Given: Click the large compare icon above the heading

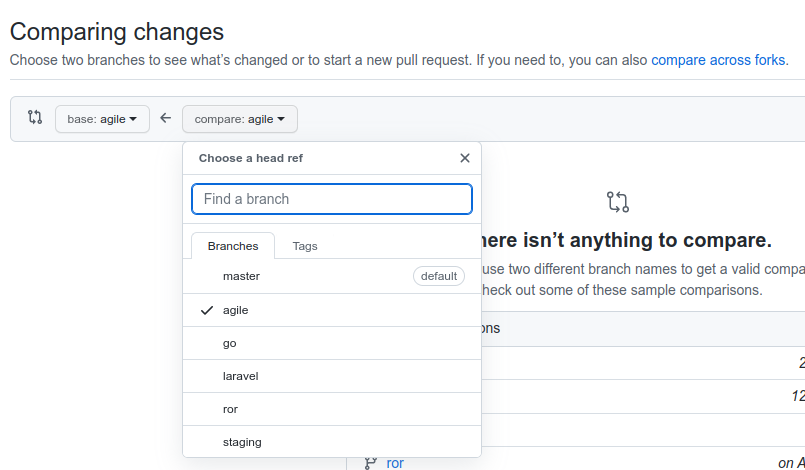Looking at the screenshot, I should pyautogui.click(x=618, y=202).
